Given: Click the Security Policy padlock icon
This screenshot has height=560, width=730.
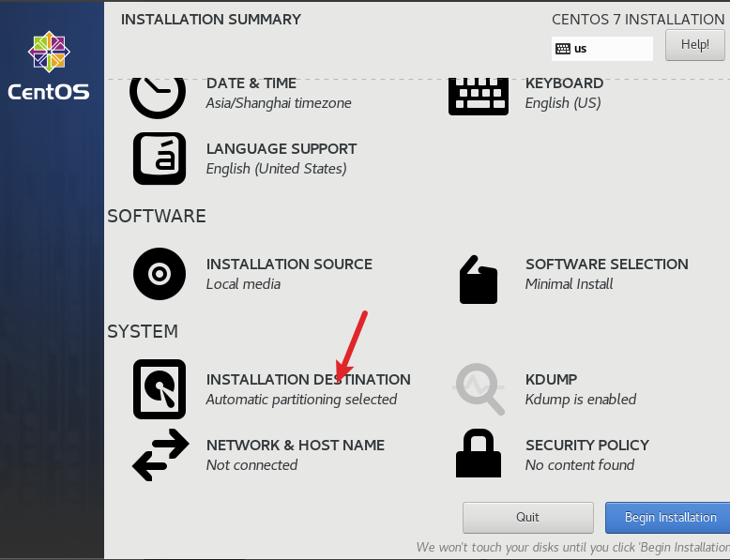Looking at the screenshot, I should click(x=479, y=453).
